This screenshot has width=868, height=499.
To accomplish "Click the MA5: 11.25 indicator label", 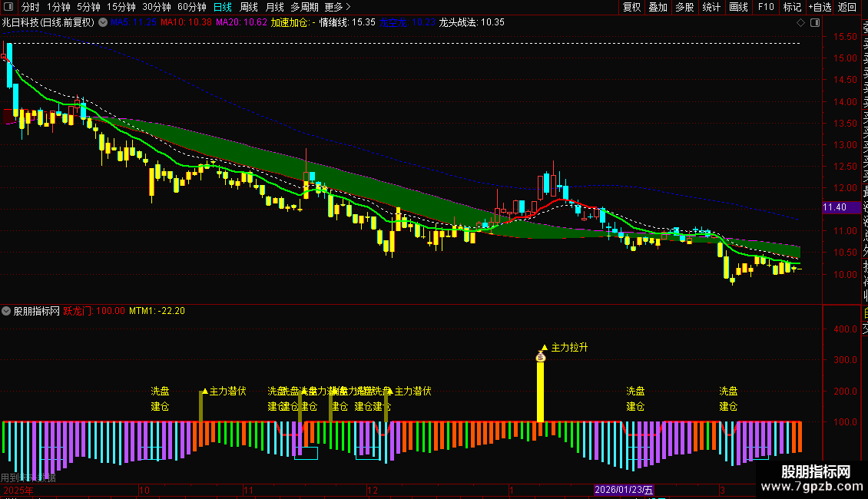I will point(134,23).
